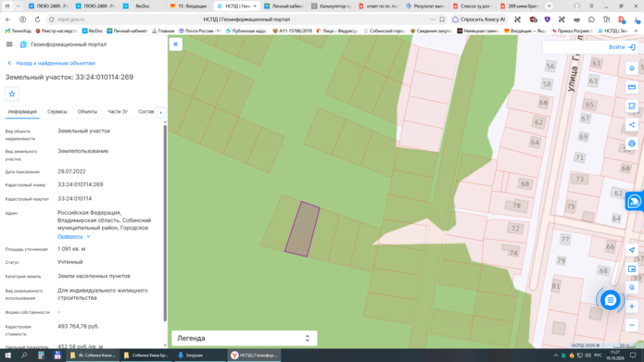Switch to the Объекты tab
The width and height of the screenshot is (644, 362).
point(87,112)
